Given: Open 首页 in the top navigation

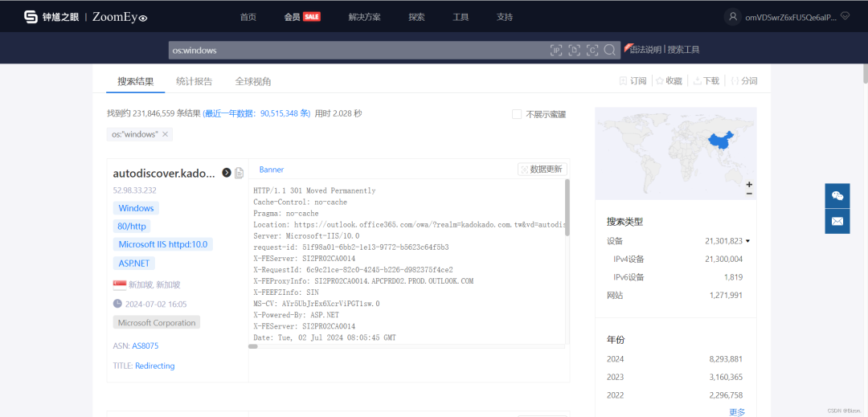Looking at the screenshot, I should click(248, 17).
